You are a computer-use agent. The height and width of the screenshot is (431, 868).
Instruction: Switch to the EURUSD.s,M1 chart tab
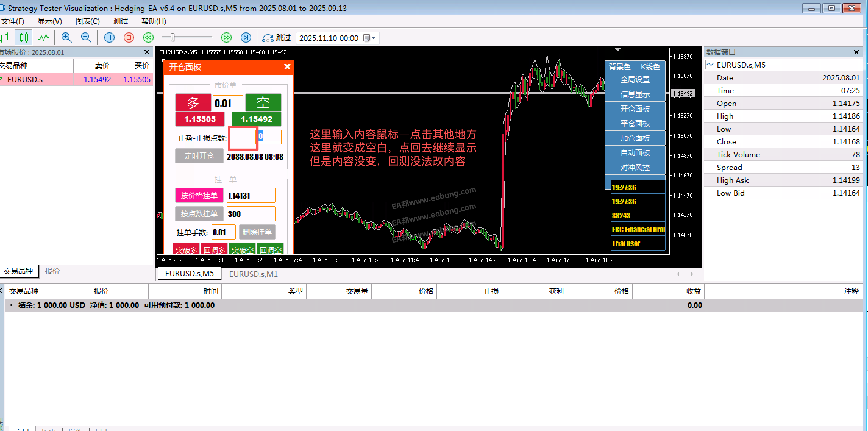coord(253,274)
